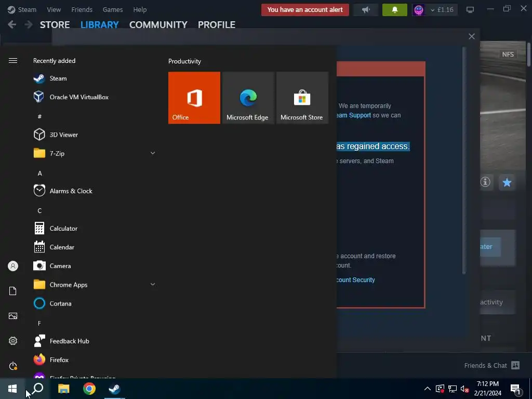The image size is (532, 399).
Task: Switch to Steam via taskbar icon
Action: coord(115,389)
